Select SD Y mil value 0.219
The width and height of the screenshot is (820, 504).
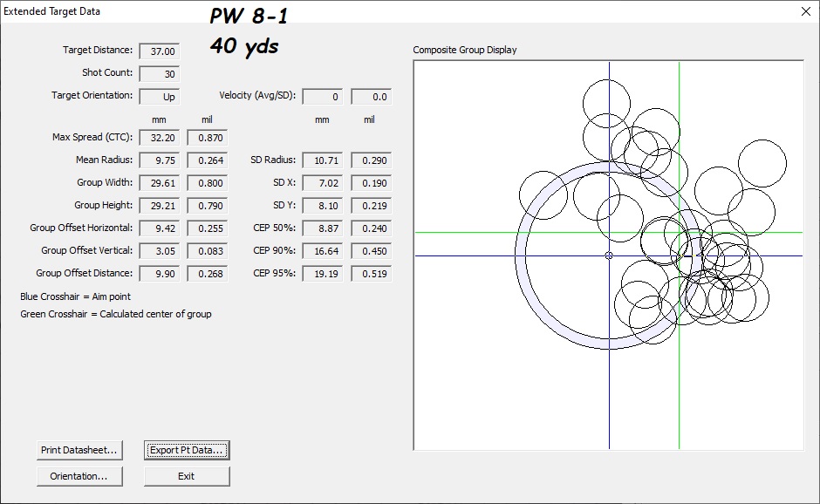(x=372, y=206)
